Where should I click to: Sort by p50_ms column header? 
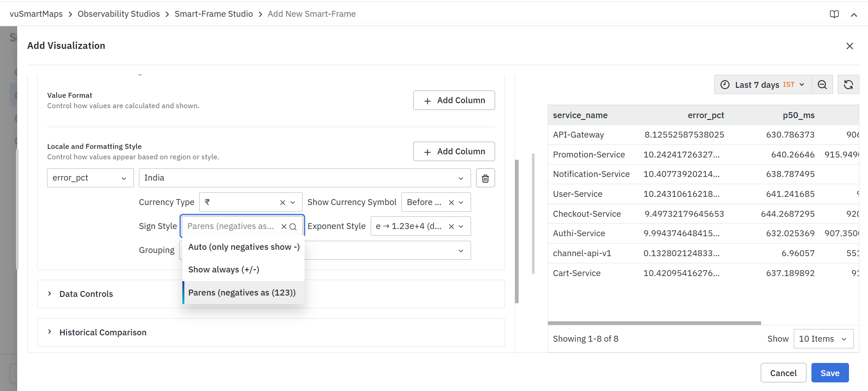coord(798,115)
